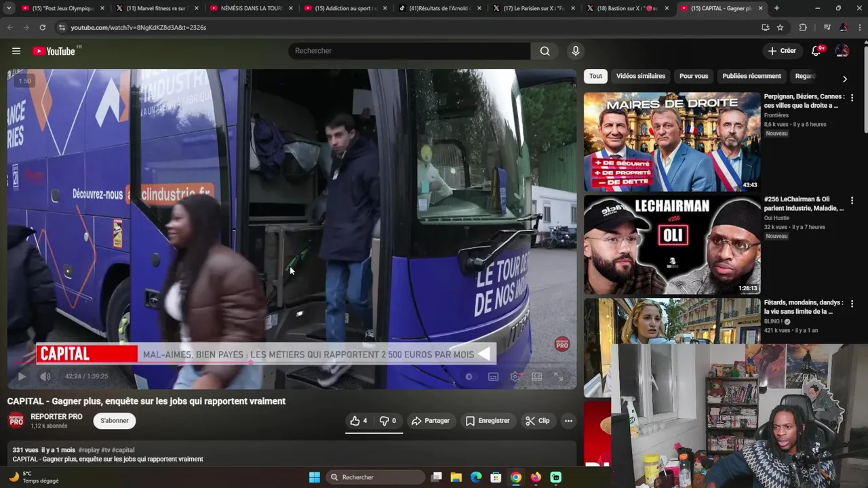Viewport: 868px width, 488px height.
Task: Toggle the autoplay switch in player
Action: click(469, 376)
